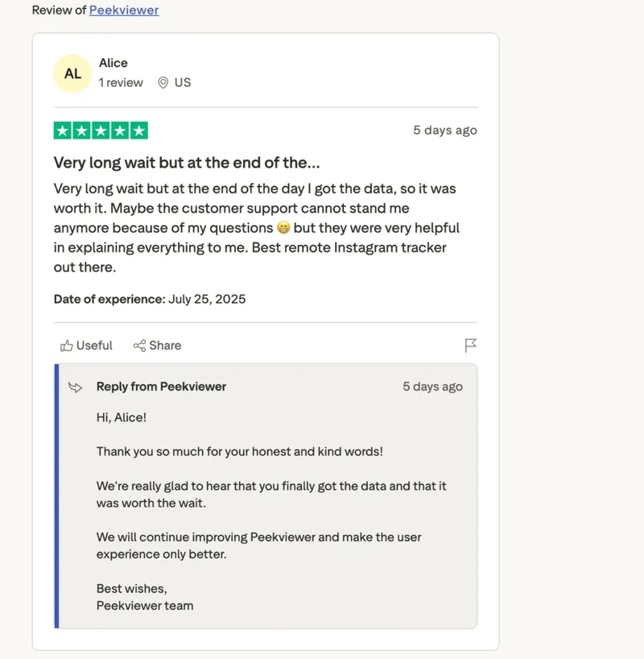Viewport: 644px width, 659px height.
Task: Report the review using the flag icon
Action: click(471, 346)
